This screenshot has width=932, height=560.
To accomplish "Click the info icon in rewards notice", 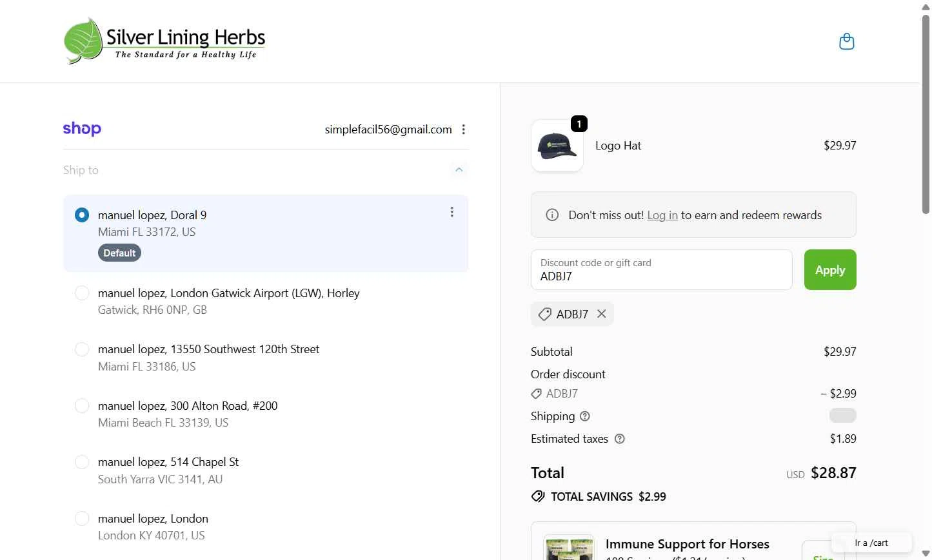I will (552, 215).
